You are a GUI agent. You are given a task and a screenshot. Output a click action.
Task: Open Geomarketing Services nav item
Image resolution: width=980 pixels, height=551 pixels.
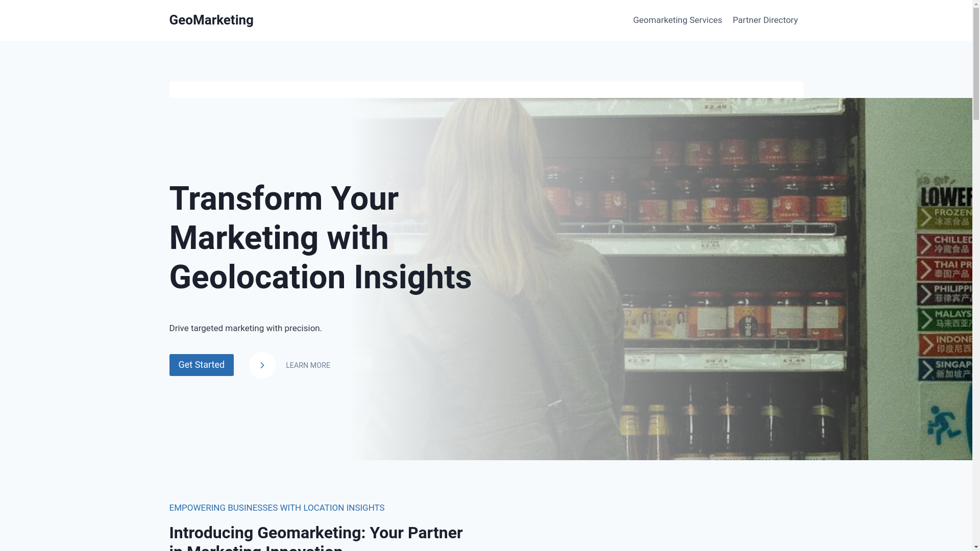(x=677, y=20)
